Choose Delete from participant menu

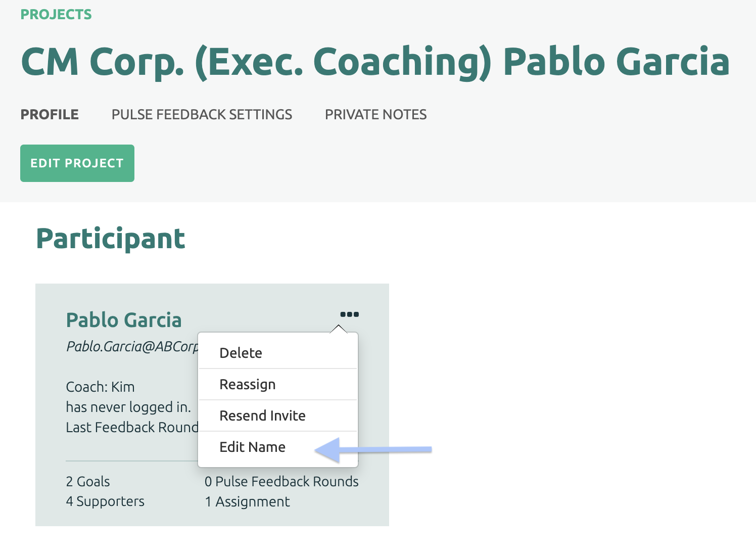[278, 353]
